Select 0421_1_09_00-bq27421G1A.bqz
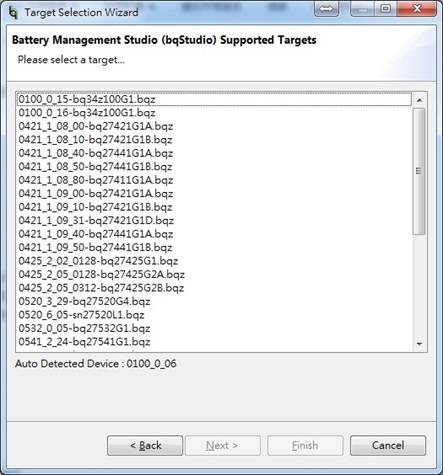 pos(214,194)
